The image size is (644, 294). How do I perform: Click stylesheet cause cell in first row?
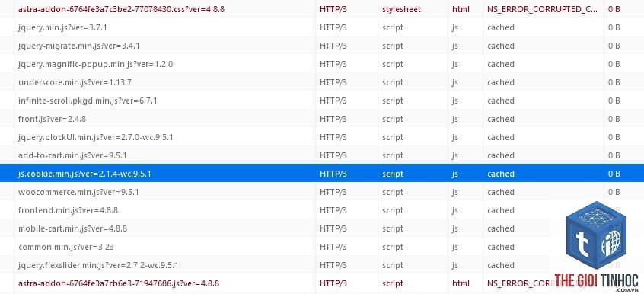coord(401,9)
